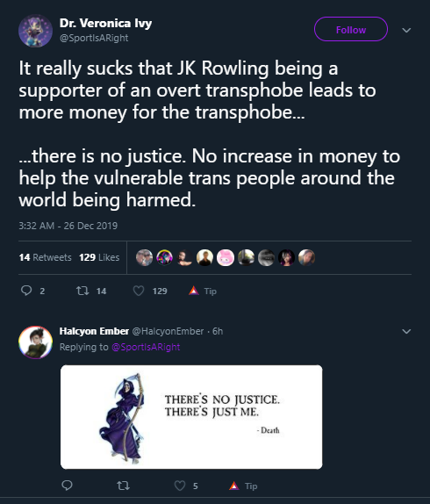Open the Death quote image
This screenshot has width=430, height=504.
[191, 417]
